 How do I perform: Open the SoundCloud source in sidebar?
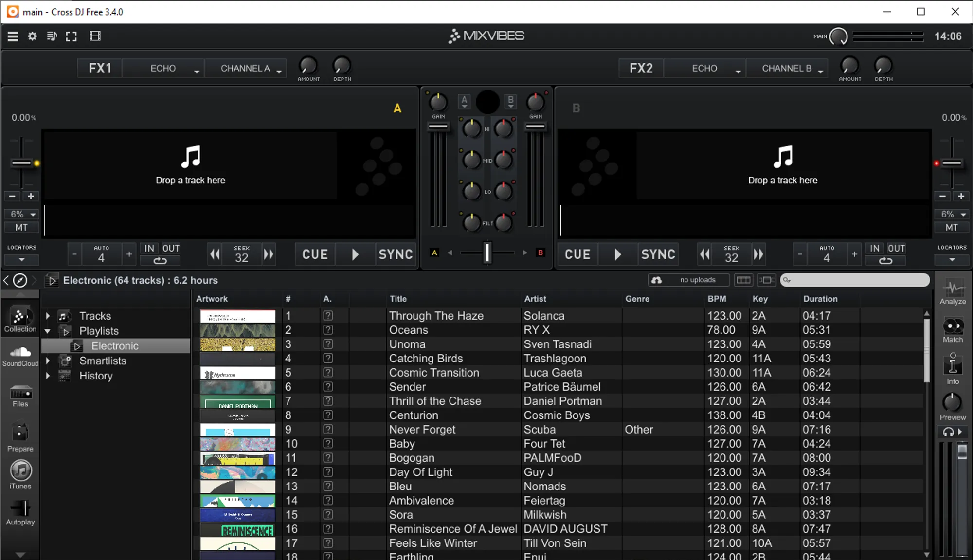20,356
